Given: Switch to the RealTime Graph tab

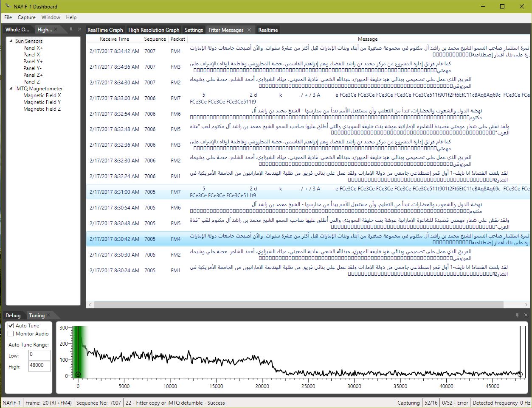Looking at the screenshot, I should [105, 30].
